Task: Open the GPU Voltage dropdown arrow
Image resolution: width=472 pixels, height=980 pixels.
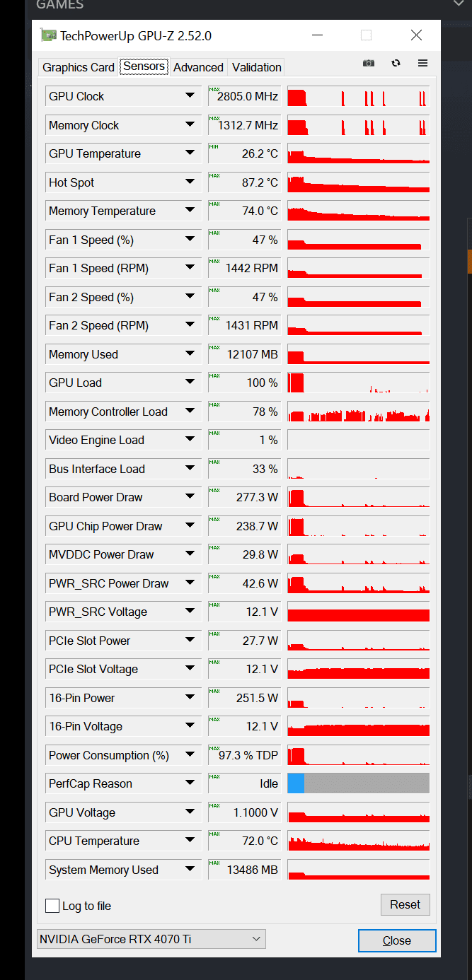Action: pos(190,812)
